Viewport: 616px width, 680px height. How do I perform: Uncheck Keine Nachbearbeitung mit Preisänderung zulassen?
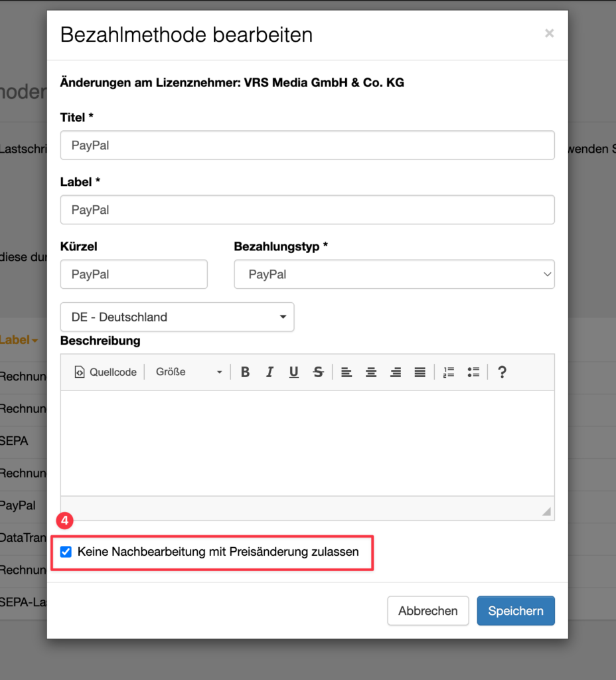[x=66, y=552]
